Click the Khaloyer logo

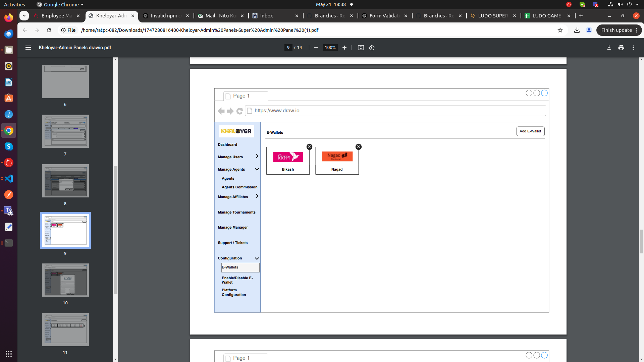236,131
